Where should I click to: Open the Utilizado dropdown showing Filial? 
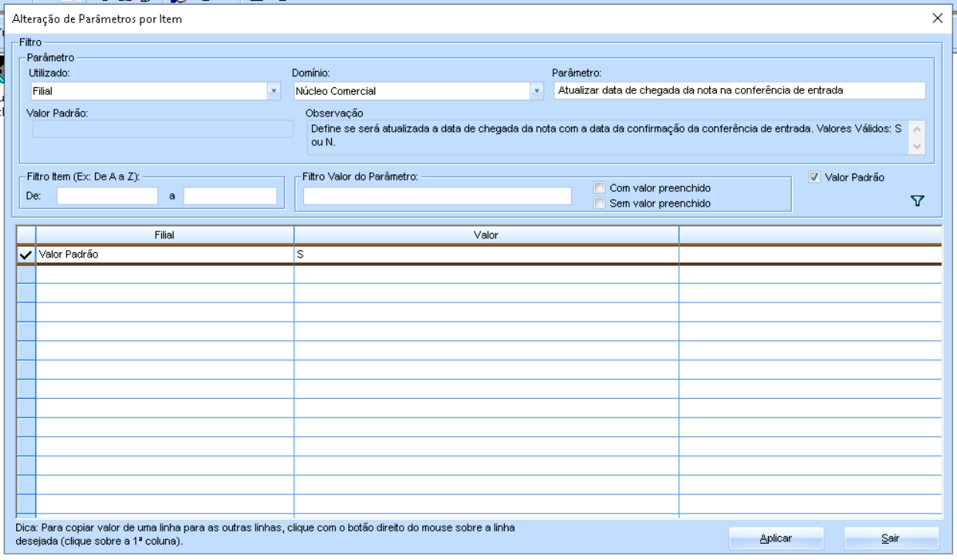[273, 91]
